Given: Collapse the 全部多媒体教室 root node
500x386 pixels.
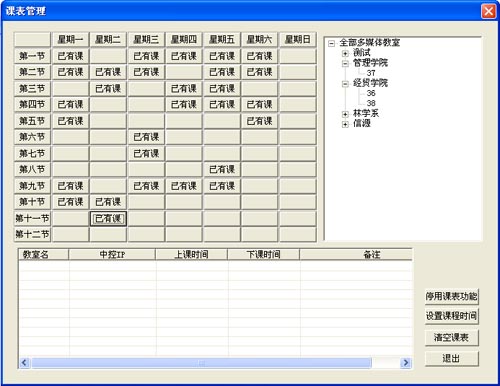Looking at the screenshot, I should point(332,44).
